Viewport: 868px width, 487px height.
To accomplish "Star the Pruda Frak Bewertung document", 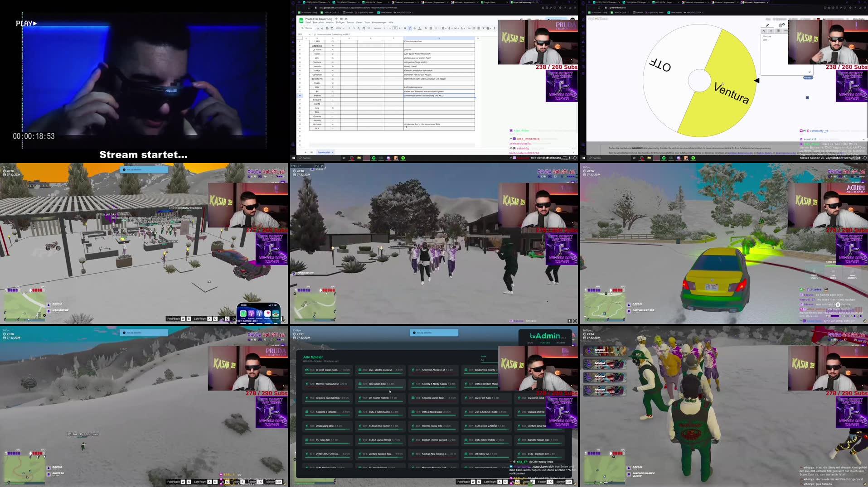I will pos(336,19).
